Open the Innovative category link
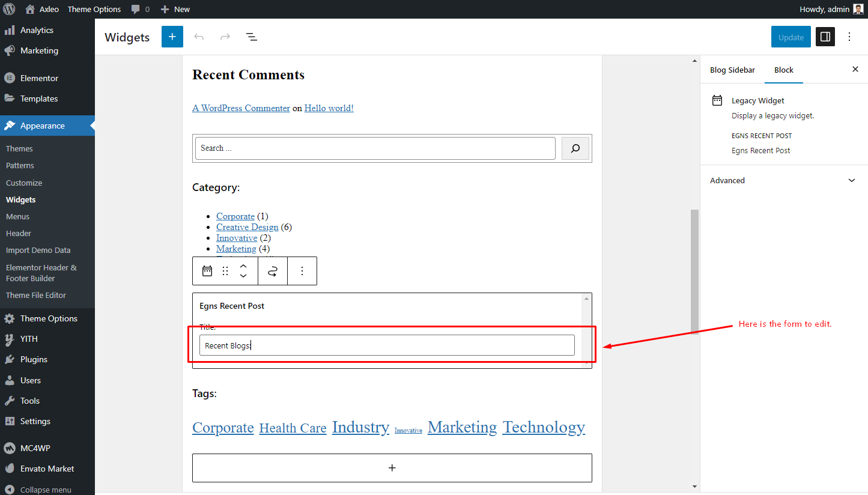Image resolution: width=868 pixels, height=495 pixels. [x=237, y=238]
